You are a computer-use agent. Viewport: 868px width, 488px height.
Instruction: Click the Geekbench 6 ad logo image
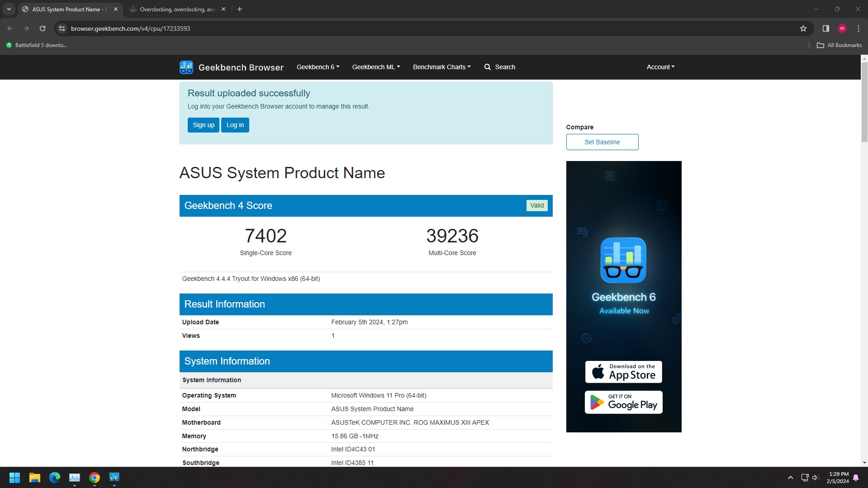pyautogui.click(x=623, y=260)
